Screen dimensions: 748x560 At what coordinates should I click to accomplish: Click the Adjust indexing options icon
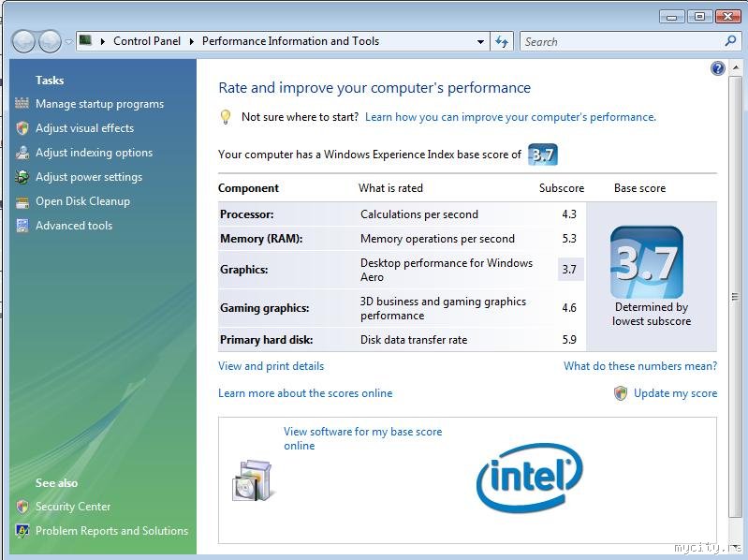[22, 152]
